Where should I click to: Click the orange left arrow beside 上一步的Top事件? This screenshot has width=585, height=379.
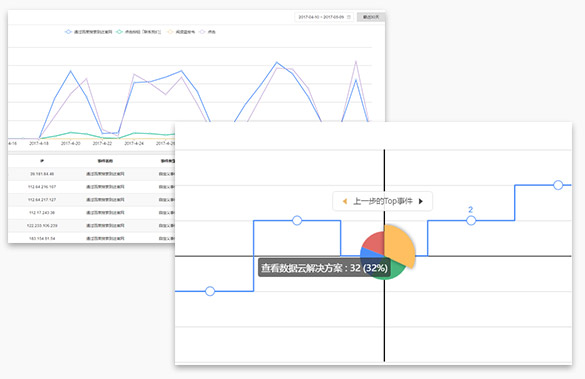click(x=345, y=201)
